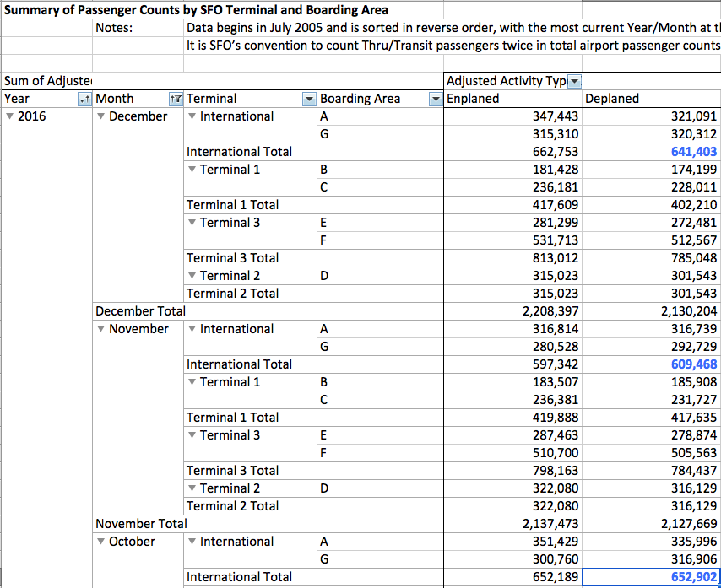Click selected cell 652,902
This screenshot has width=721, height=588.
tap(651, 577)
